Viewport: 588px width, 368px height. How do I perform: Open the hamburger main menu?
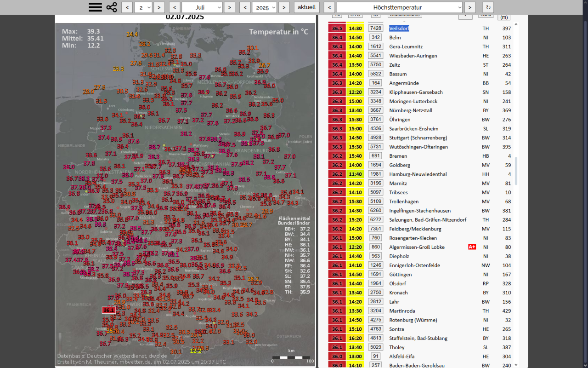[x=95, y=7]
